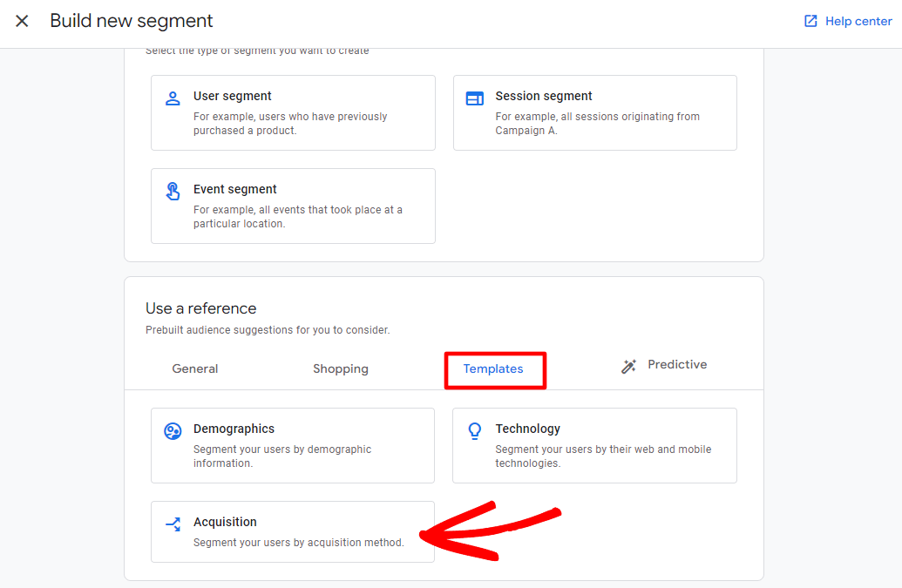Click the Event segment card
The width and height of the screenshot is (902, 588).
[x=293, y=206]
